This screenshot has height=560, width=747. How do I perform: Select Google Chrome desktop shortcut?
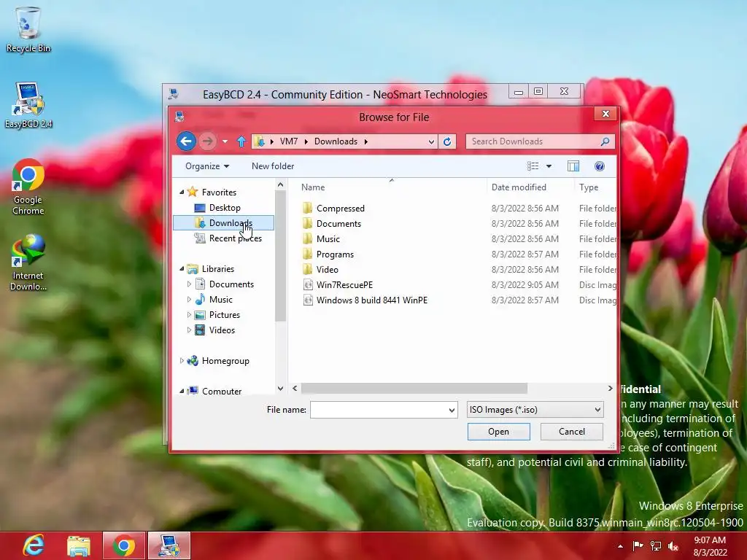[x=28, y=187]
